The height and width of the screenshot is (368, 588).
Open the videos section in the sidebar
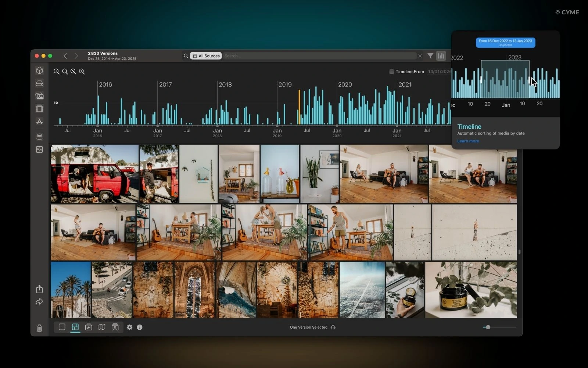tap(39, 109)
